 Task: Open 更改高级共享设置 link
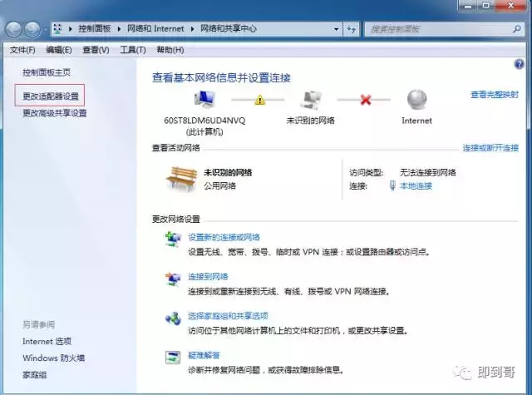(55, 113)
